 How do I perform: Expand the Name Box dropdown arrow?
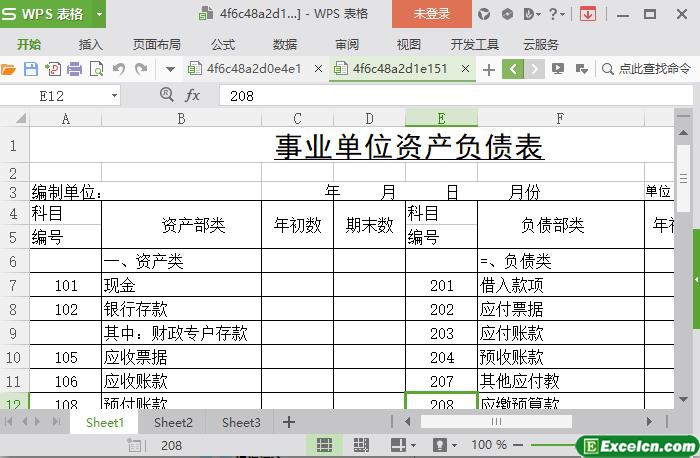(114, 96)
